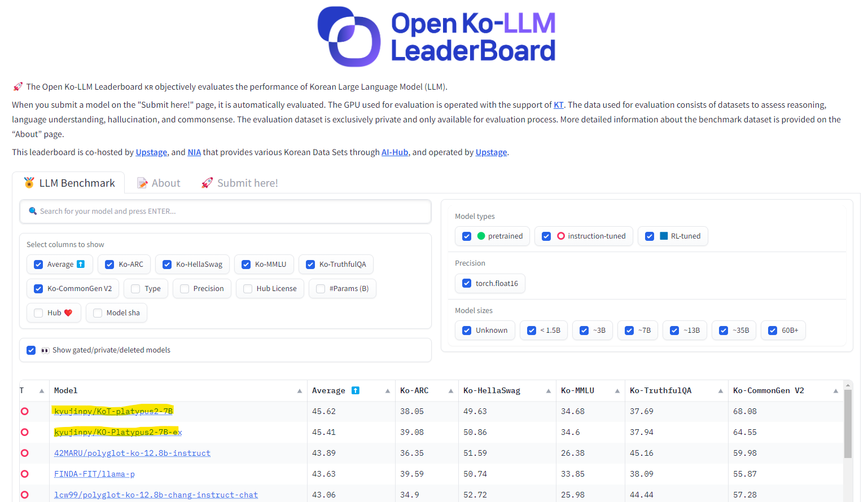
Task: Click the green pretrained circle icon
Action: pos(481,236)
